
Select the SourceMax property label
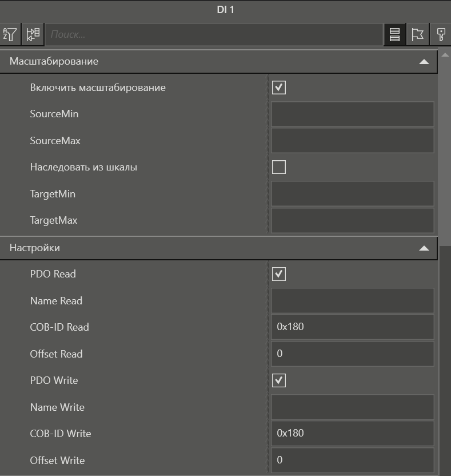(55, 141)
